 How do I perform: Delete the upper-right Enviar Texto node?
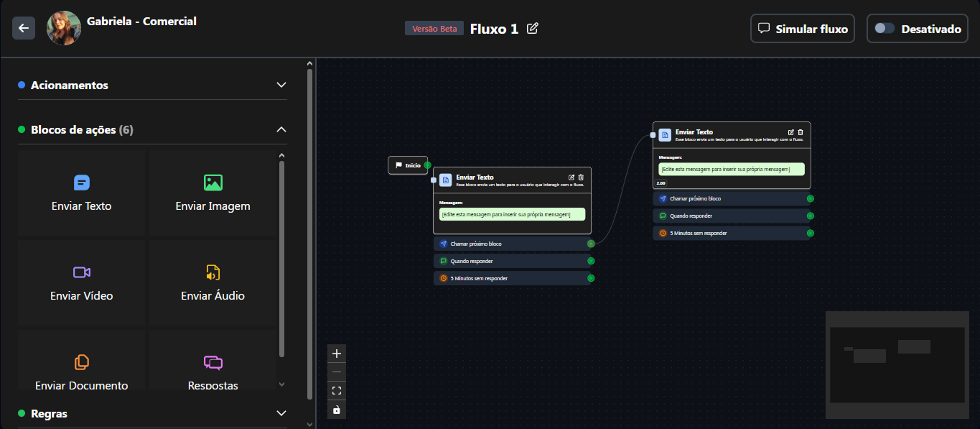point(801,132)
